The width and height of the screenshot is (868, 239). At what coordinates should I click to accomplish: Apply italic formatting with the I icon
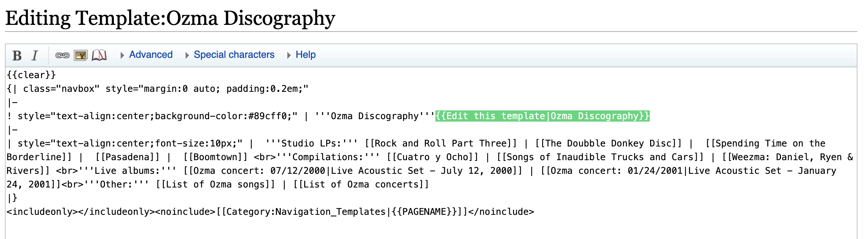[34, 55]
